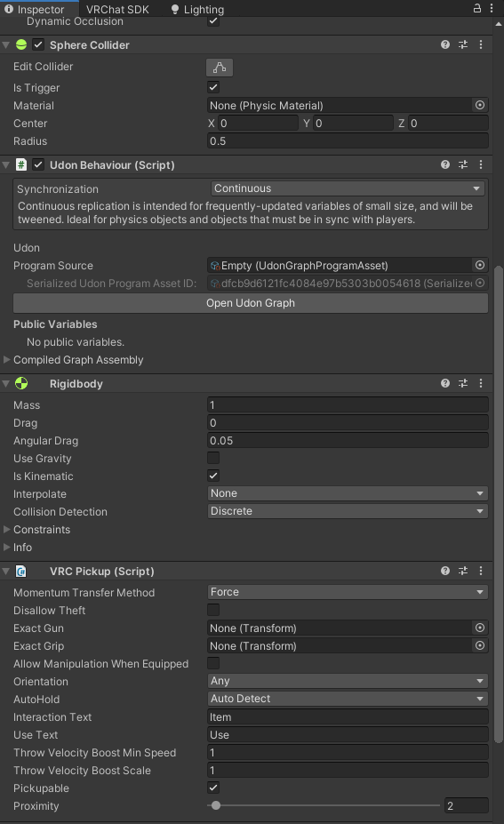This screenshot has height=824, width=504.
Task: Open the Collision Detection dropdown
Action: tap(348, 511)
